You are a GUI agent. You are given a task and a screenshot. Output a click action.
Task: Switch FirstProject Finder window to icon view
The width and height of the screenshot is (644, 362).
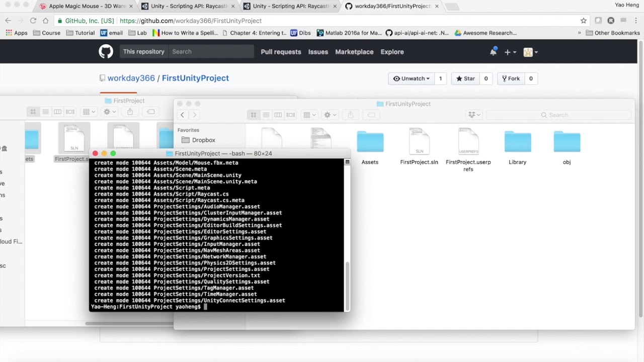click(33, 112)
